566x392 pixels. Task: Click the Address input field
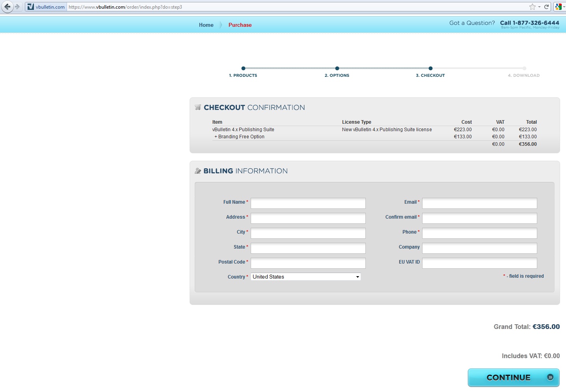coord(308,218)
